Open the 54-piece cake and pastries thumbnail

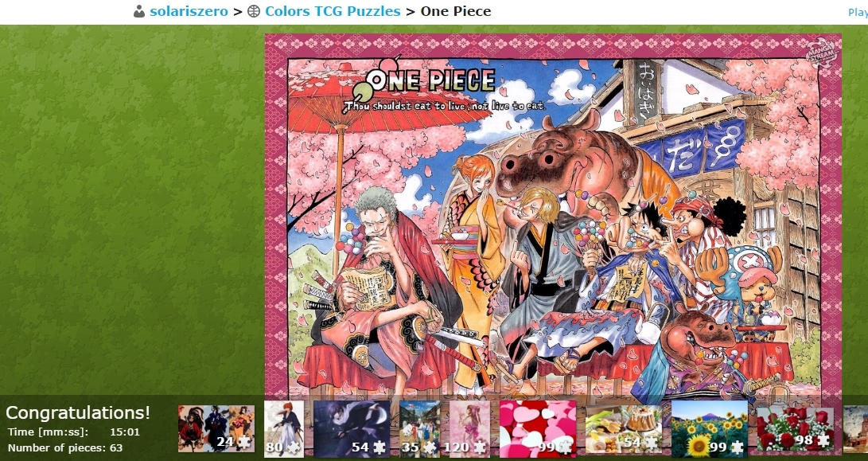[624, 429]
